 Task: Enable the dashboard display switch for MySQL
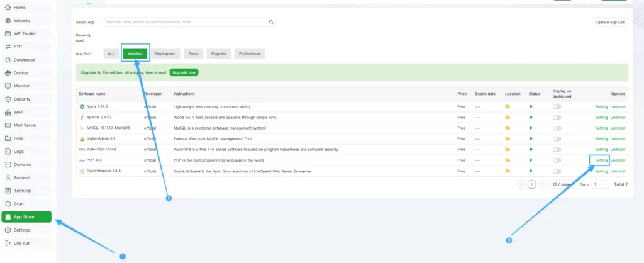pos(557,128)
